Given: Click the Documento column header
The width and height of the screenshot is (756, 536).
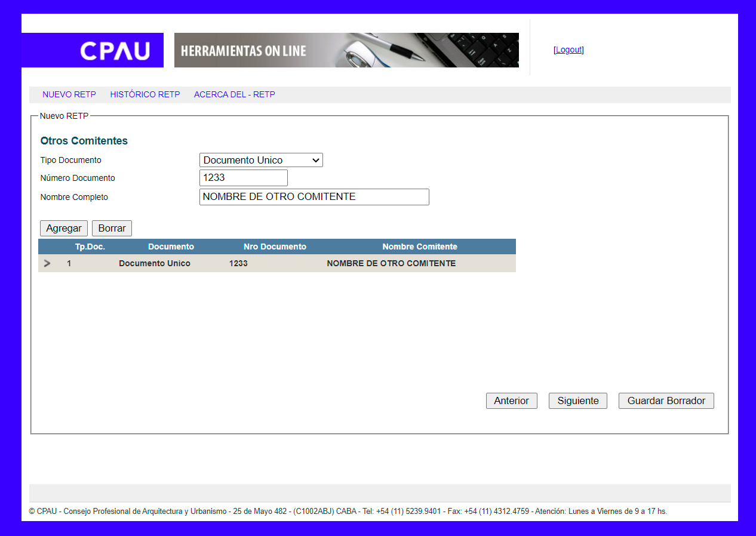Looking at the screenshot, I should pos(171,247).
